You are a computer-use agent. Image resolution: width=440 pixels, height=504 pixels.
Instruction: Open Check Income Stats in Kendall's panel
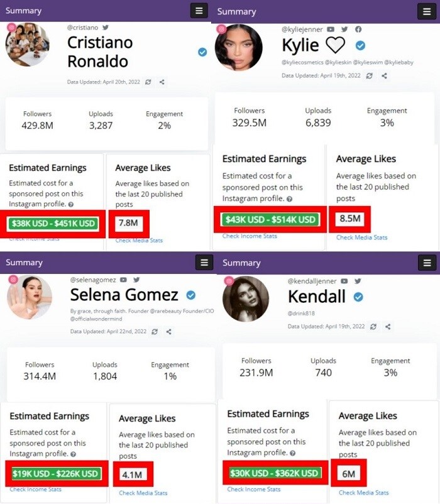coord(253,490)
